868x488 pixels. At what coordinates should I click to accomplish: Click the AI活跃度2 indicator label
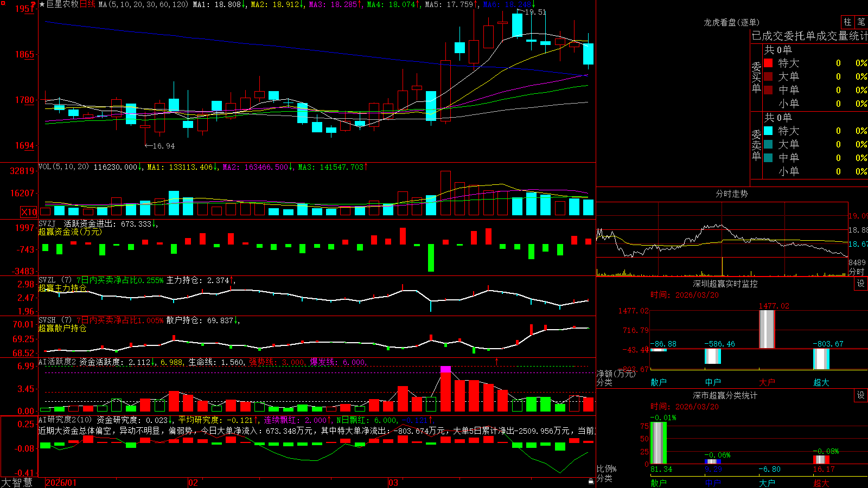(58, 362)
